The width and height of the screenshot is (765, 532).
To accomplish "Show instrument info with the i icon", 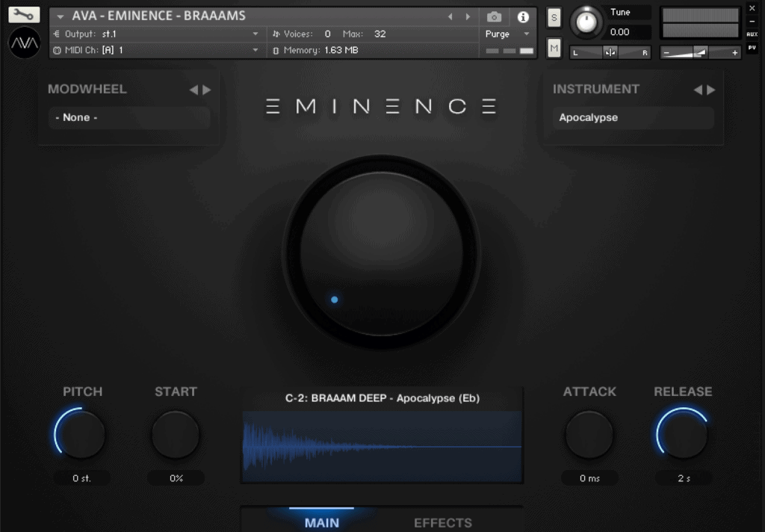I will point(523,17).
